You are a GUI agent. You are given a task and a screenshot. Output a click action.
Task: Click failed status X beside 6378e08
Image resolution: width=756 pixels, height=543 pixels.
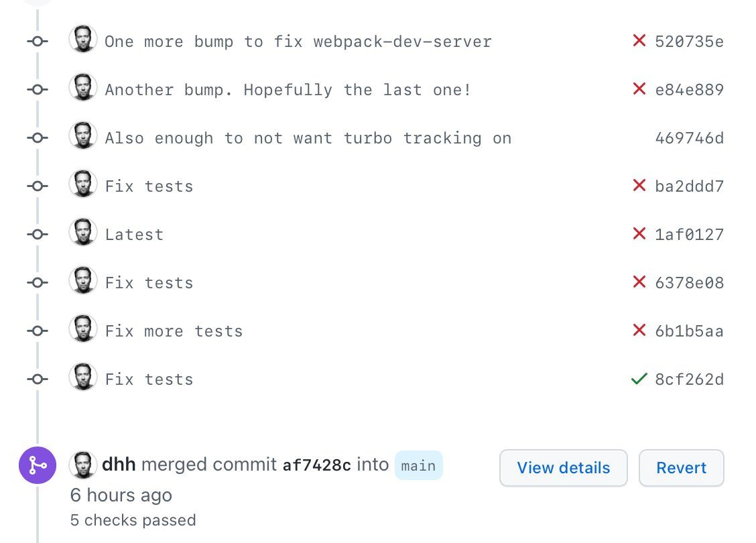[x=639, y=282]
